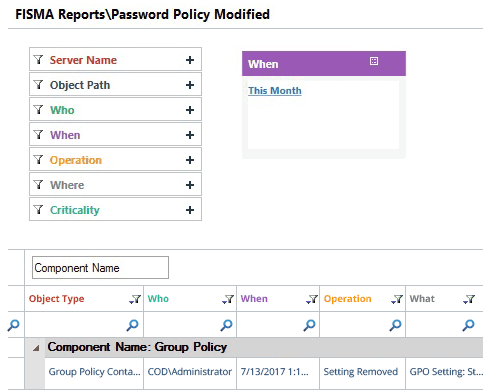The image size is (500, 390).
Task: Click the filter icon in What column header
Action: [469, 299]
